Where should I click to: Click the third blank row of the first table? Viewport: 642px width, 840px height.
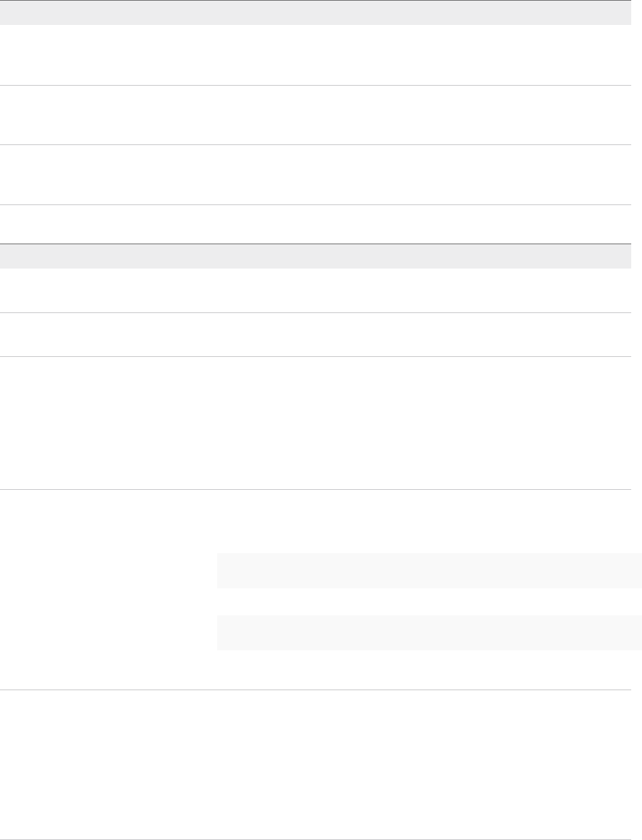tap(316, 175)
